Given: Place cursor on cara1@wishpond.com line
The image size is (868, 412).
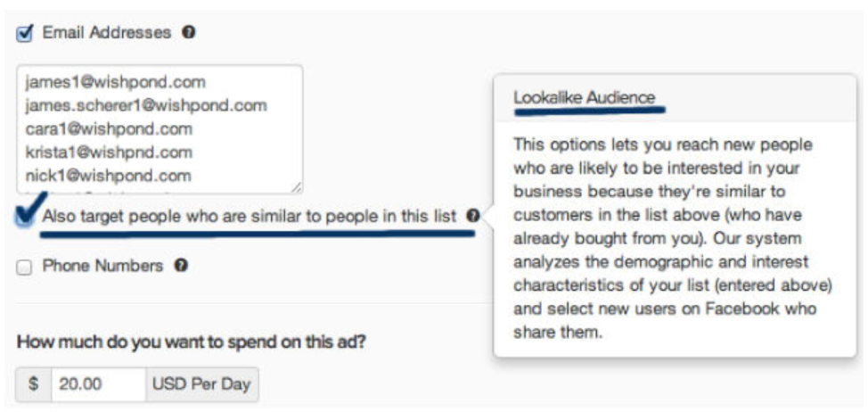Looking at the screenshot, I should pos(108,128).
